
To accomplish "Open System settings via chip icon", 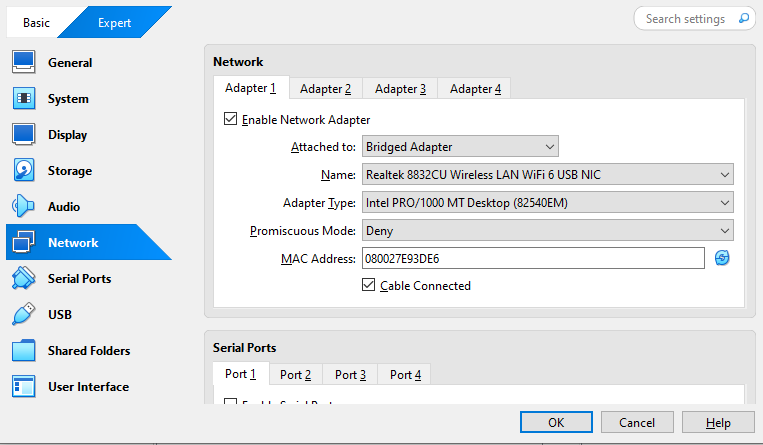I will pyautogui.click(x=23, y=99).
